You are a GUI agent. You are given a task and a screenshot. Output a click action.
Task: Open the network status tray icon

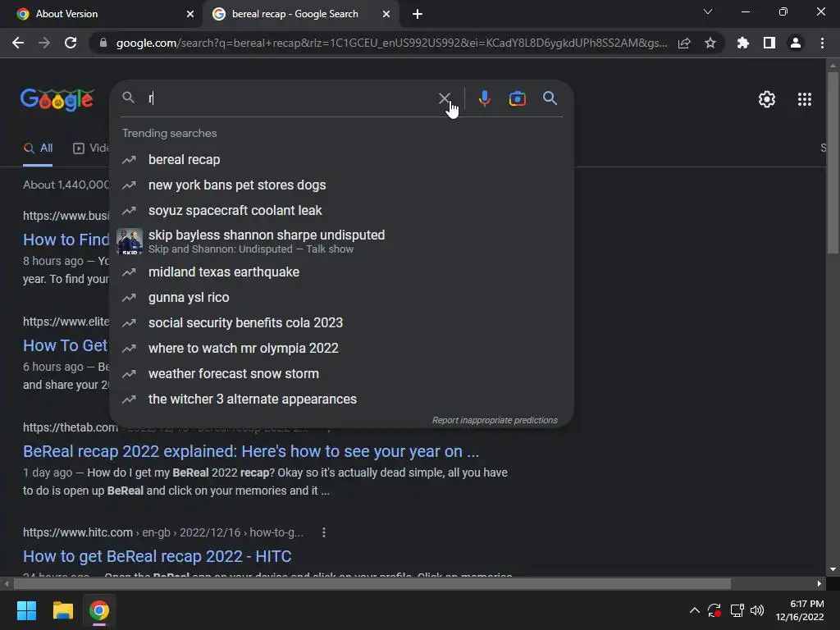point(737,610)
